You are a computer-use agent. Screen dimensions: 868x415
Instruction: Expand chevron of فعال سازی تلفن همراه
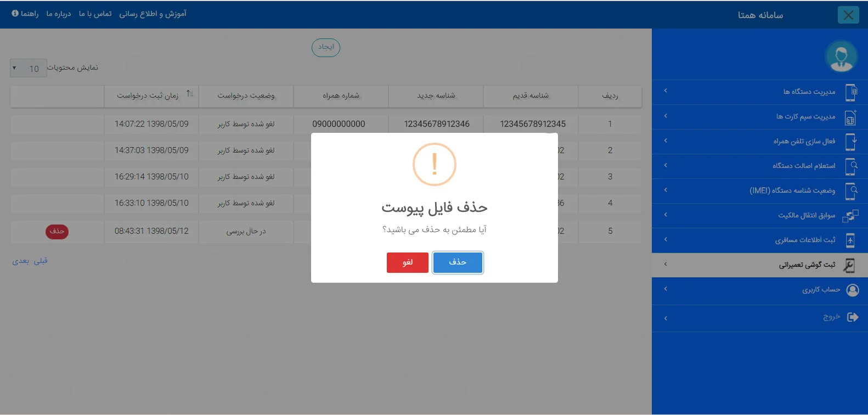coord(666,141)
